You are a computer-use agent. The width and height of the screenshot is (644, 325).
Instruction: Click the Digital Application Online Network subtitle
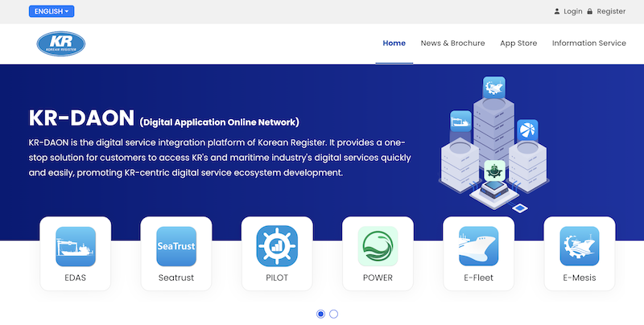[x=219, y=122]
